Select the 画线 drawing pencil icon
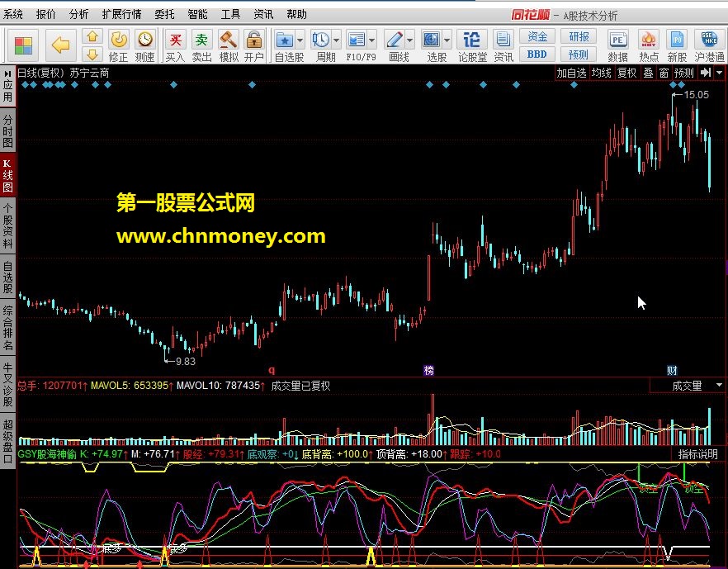The width and height of the screenshot is (728, 569). click(x=395, y=40)
